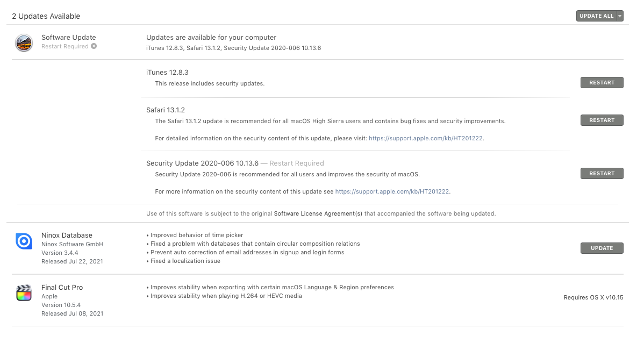Click the Security Update 2020-006 10.13.6 heading
This screenshot has width=644, height=357.
202,163
